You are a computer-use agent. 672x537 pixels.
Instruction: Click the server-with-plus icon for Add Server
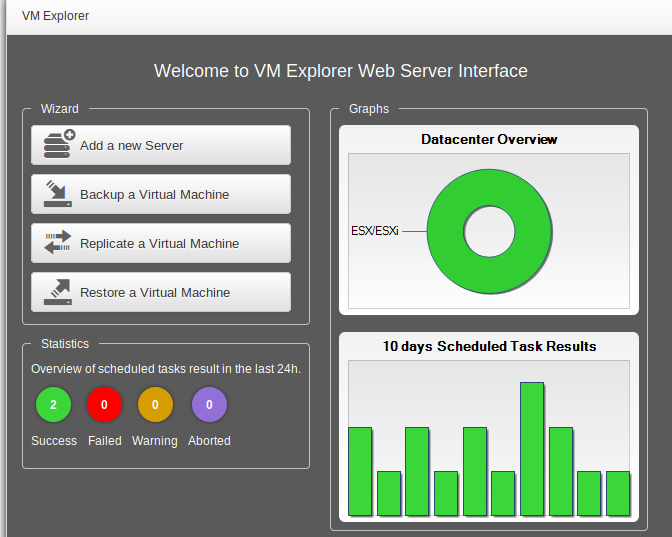59,144
